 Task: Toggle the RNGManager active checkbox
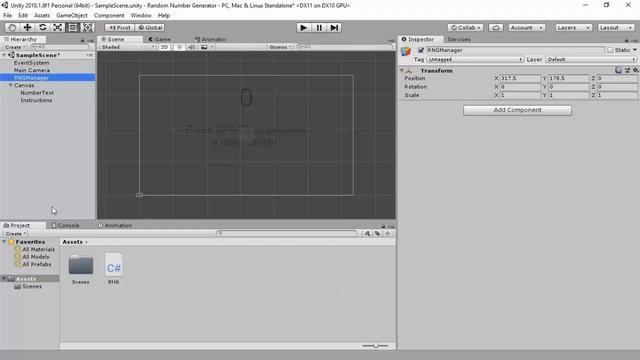(x=421, y=50)
